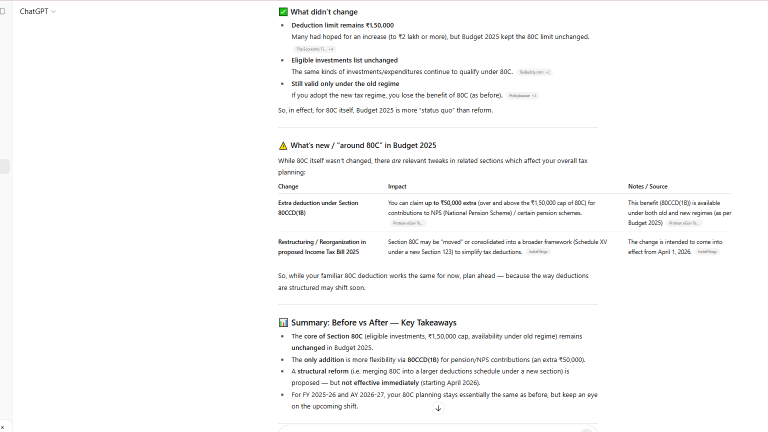Open the ChatGPT model selector dropdown
The height and width of the screenshot is (432, 768).
point(37,11)
